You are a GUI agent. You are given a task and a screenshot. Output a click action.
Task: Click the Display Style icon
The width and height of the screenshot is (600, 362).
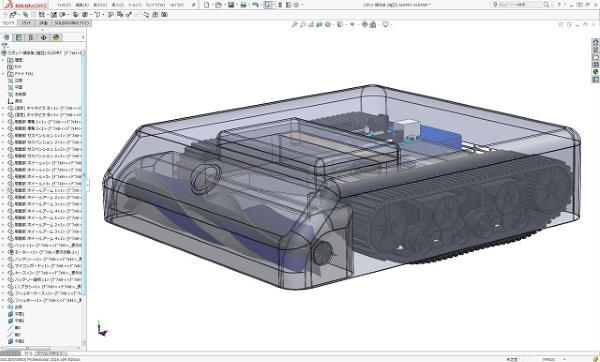point(339,24)
